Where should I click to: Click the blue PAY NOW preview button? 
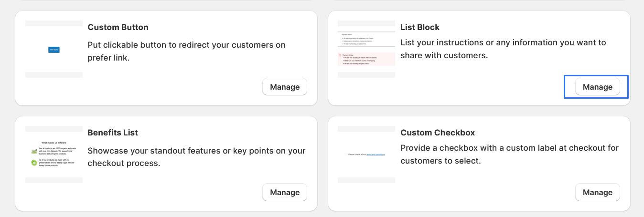[x=54, y=50]
